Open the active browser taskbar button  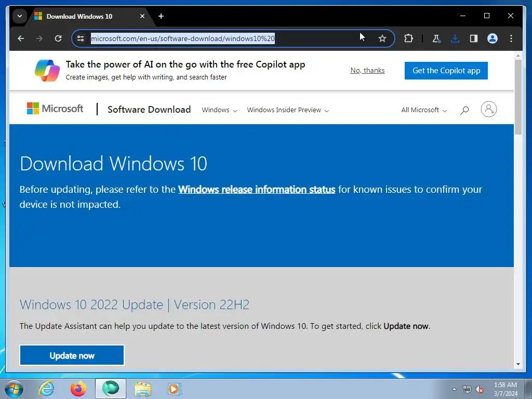(x=111, y=389)
